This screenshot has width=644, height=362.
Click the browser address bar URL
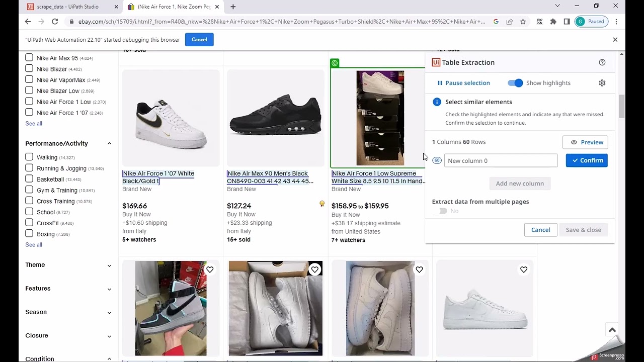282,22
